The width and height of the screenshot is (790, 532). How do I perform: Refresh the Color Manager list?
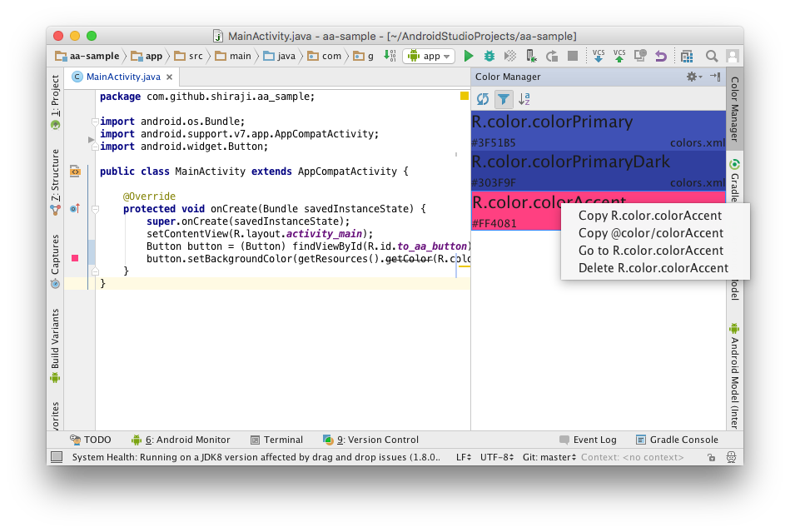click(x=483, y=99)
